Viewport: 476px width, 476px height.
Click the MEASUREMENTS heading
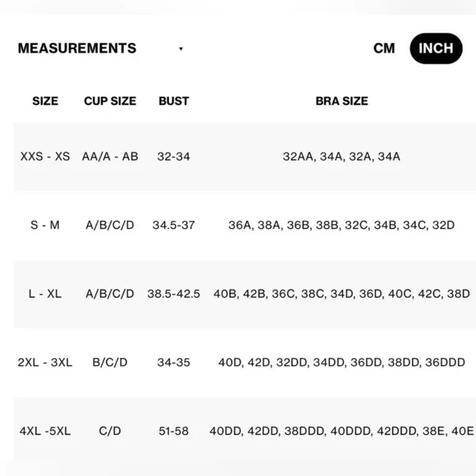[x=77, y=48]
